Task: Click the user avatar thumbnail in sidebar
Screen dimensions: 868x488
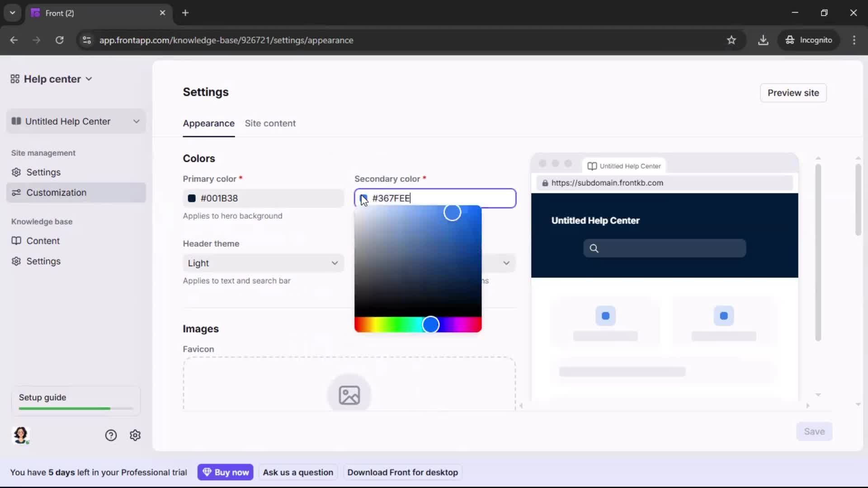Action: [x=21, y=435]
